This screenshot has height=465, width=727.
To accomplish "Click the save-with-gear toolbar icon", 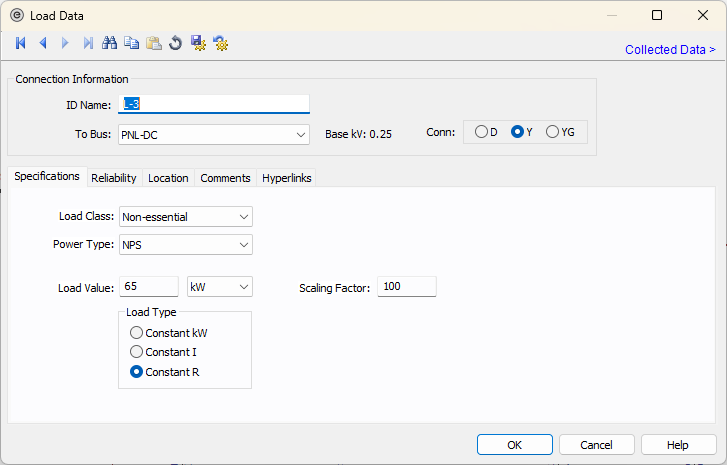I will pos(198,43).
